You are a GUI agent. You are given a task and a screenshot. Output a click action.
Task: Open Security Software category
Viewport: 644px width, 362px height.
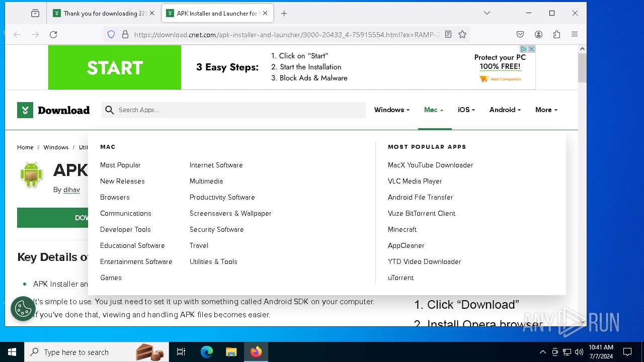[x=217, y=229]
